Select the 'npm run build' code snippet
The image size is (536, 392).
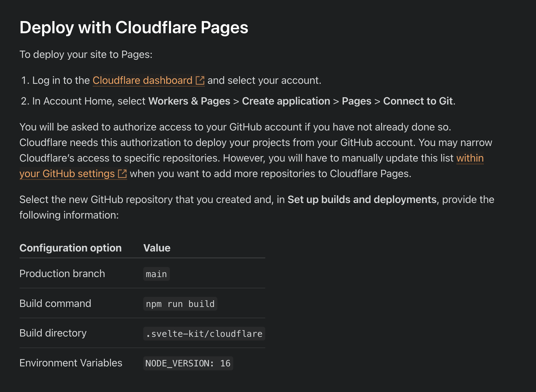[x=180, y=304]
